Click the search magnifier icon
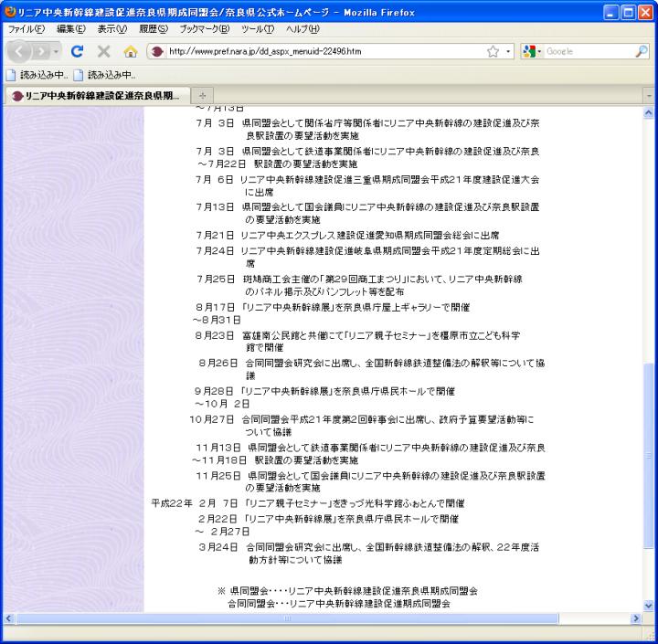 coord(641,51)
